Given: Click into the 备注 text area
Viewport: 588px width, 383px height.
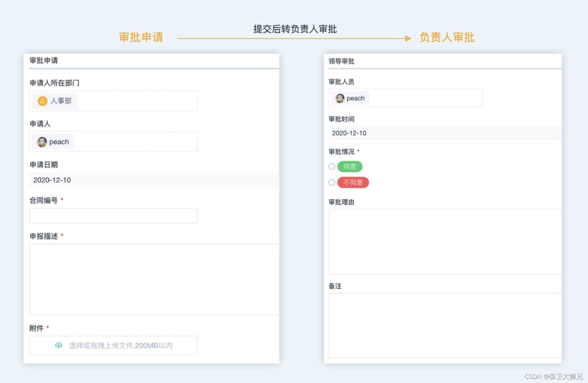Looking at the screenshot, I should [x=445, y=325].
